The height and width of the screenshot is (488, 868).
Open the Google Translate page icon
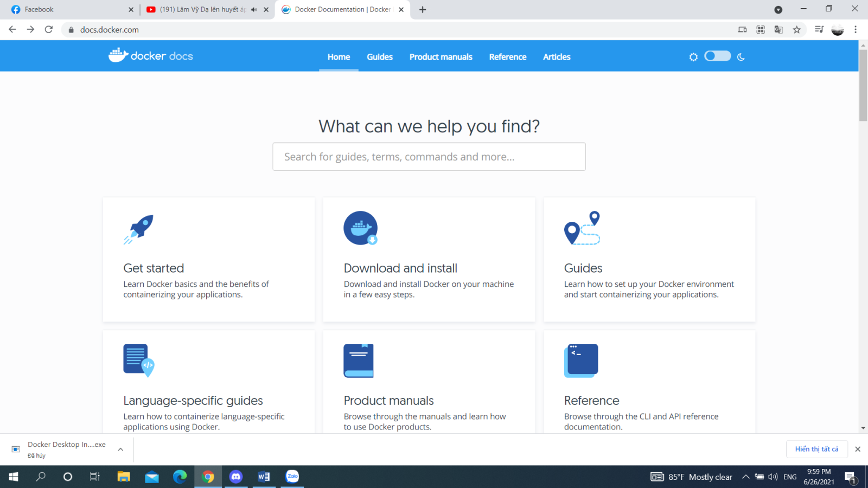coord(778,30)
